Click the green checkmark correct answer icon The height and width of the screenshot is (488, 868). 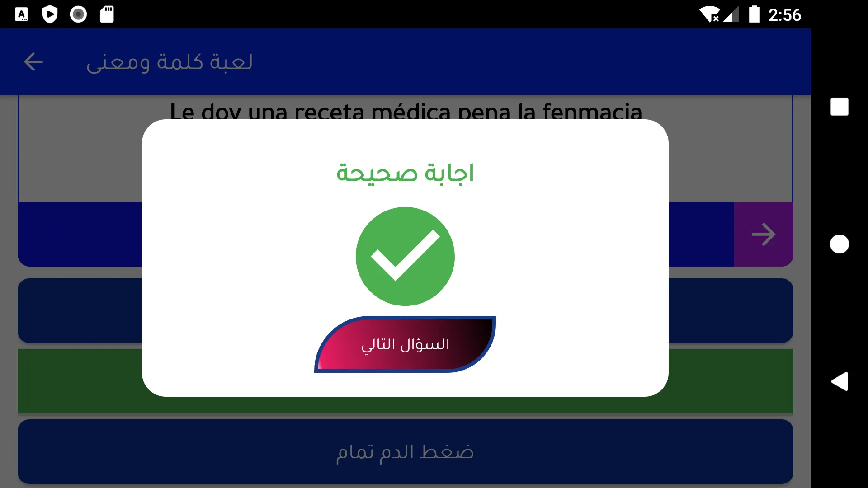(405, 256)
